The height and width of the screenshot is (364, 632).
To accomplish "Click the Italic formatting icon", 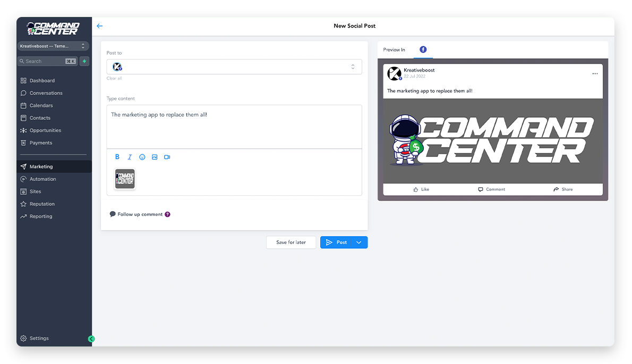I will click(130, 157).
